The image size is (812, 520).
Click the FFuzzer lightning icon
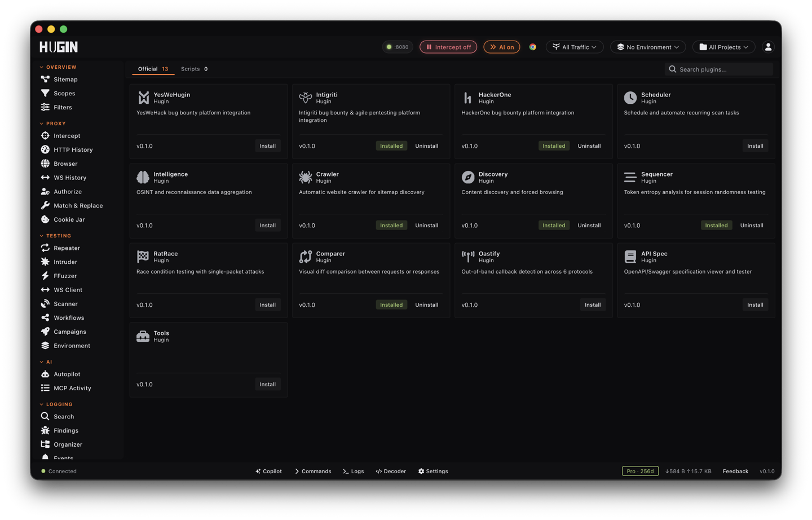[x=45, y=276]
